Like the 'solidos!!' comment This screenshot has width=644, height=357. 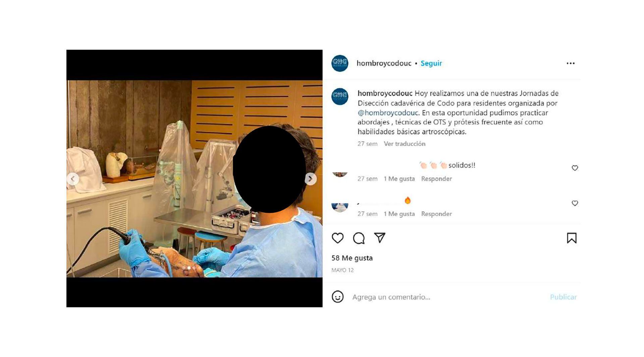pyautogui.click(x=575, y=168)
